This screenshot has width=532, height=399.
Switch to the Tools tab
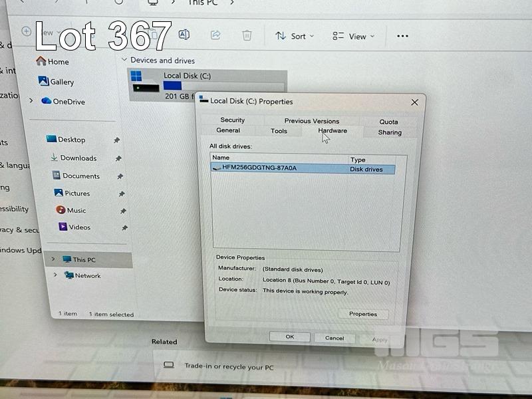click(x=279, y=131)
